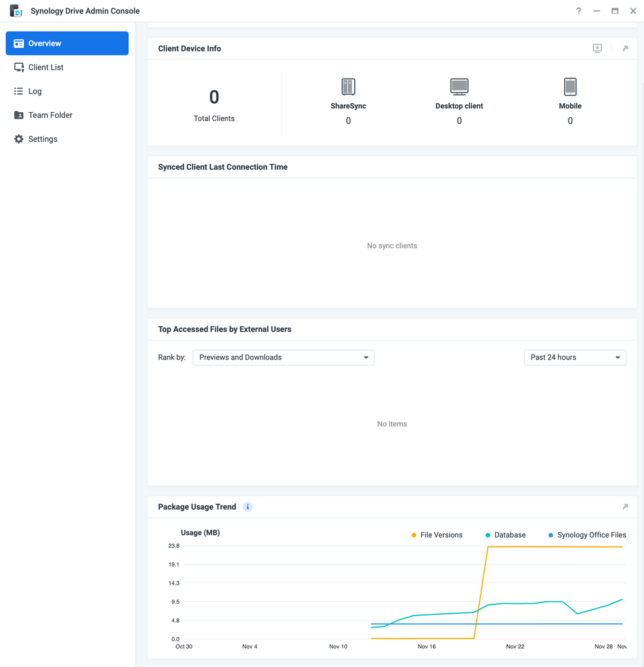The width and height of the screenshot is (644, 667).
Task: Click the export icon in Client Device Info
Action: (x=598, y=48)
